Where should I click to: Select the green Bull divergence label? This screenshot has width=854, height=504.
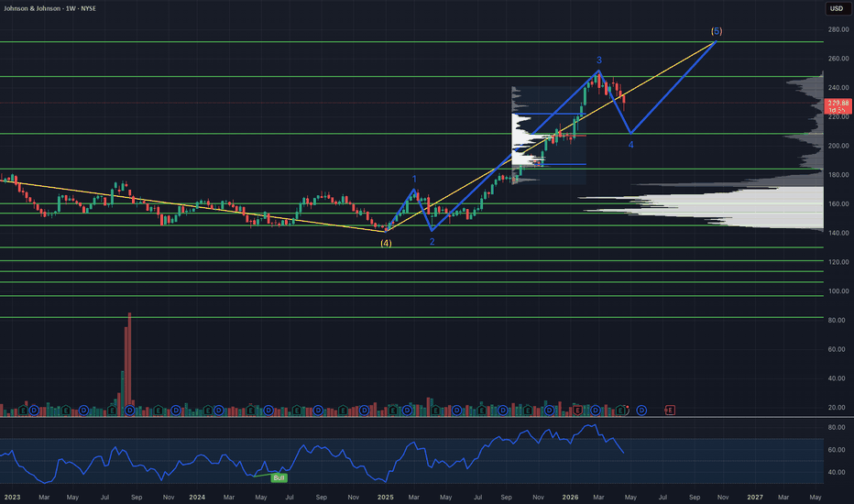point(279,477)
